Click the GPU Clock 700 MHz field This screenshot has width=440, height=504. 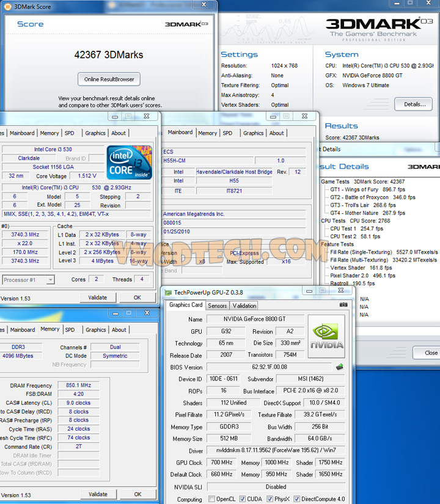tap(221, 462)
